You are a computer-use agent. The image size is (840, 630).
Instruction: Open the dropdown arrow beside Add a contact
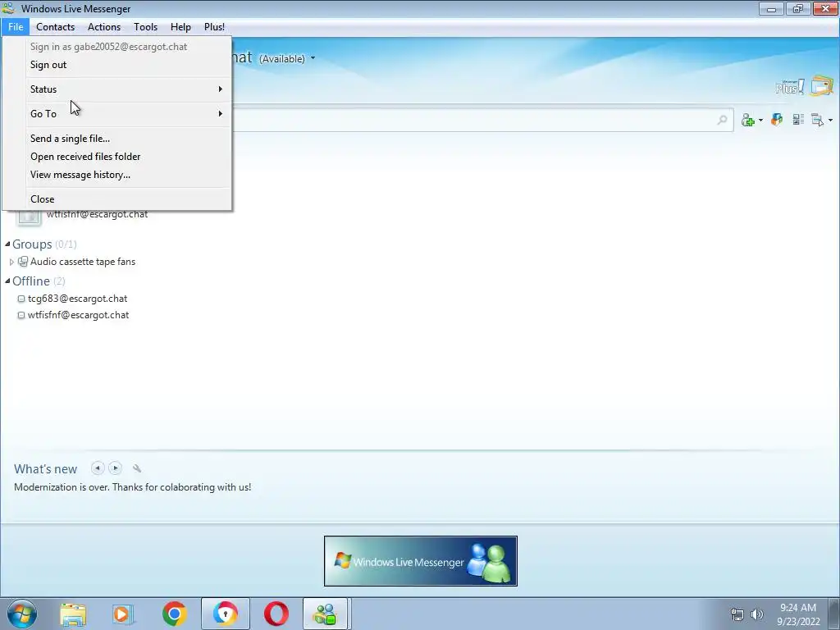point(760,120)
